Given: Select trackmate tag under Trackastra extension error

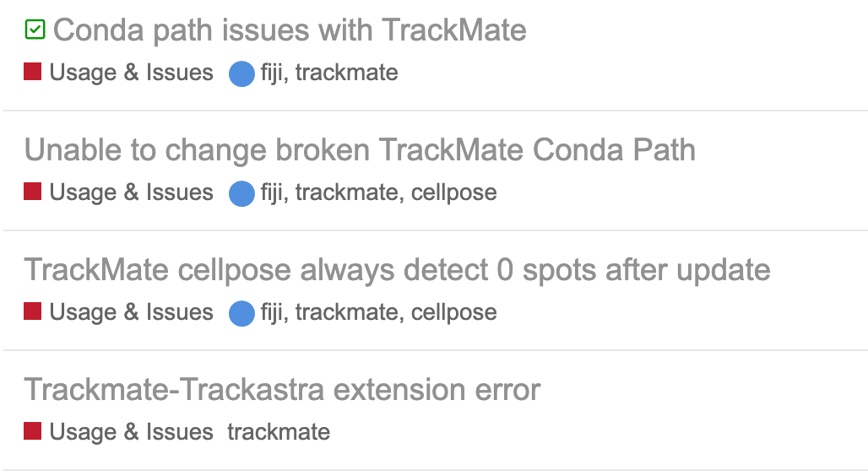Looking at the screenshot, I should click(279, 432).
